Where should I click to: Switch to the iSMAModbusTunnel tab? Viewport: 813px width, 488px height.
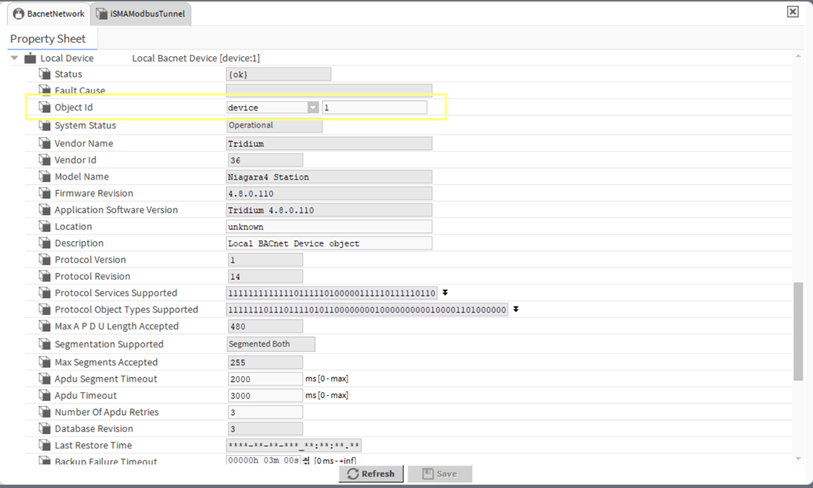(140, 14)
